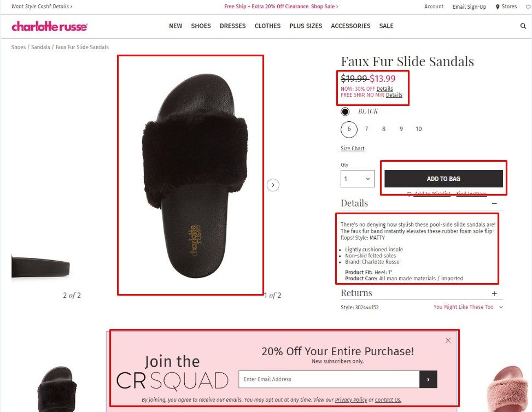Select the BLACK color swatch
This screenshot has height=412, width=532.
345,111
